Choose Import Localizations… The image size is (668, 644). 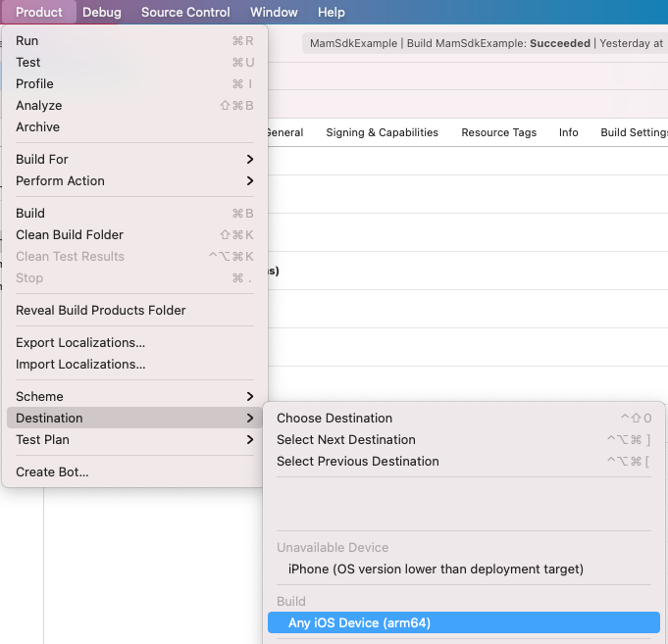click(x=134, y=365)
